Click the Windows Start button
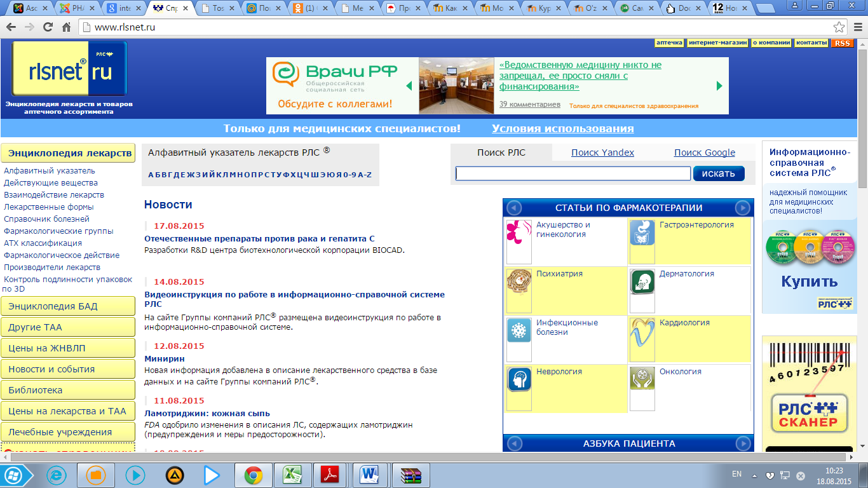The width and height of the screenshot is (868, 488). coord(15,475)
